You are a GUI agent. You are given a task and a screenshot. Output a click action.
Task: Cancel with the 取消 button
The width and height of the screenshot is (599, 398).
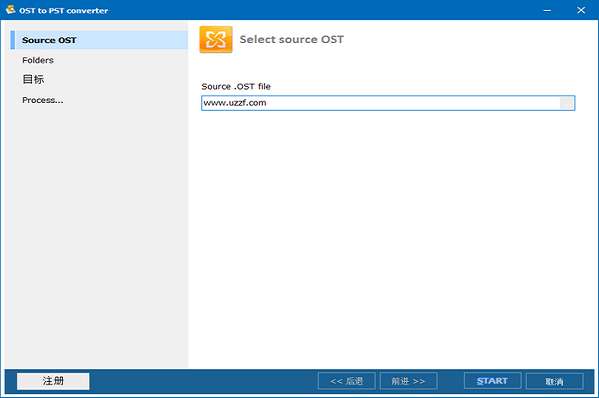click(554, 381)
